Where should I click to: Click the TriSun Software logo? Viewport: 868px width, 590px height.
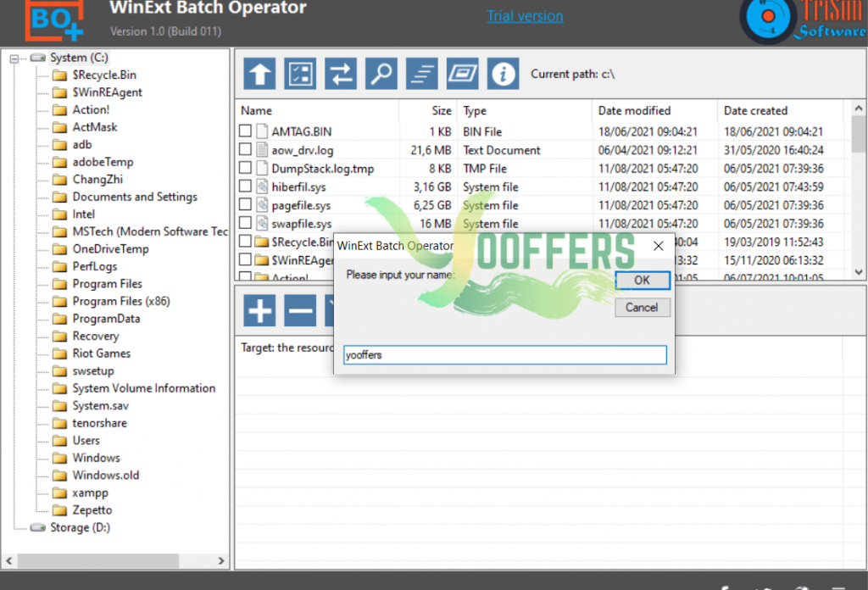tap(804, 20)
